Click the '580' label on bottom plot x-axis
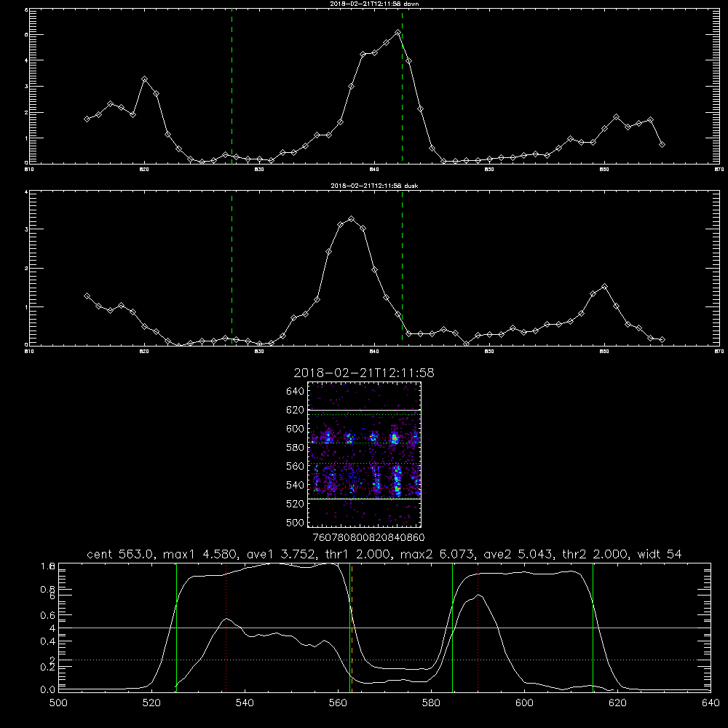Screen dimensions: 728x728 431,703
